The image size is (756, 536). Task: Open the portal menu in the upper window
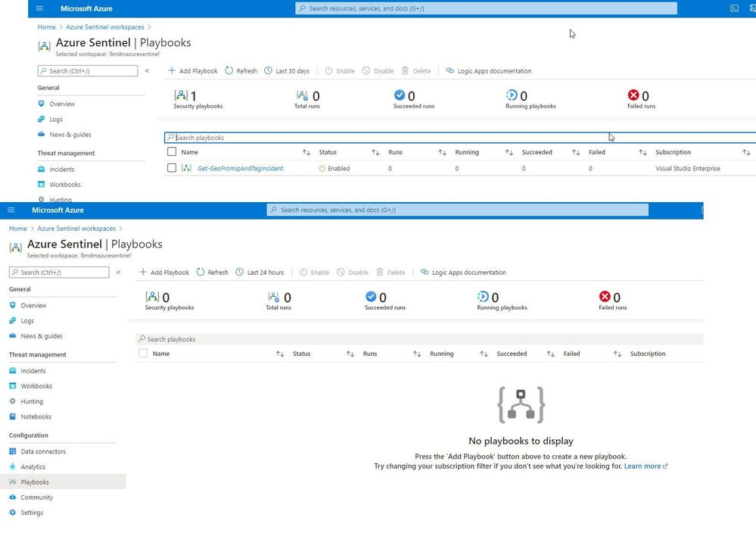click(40, 8)
